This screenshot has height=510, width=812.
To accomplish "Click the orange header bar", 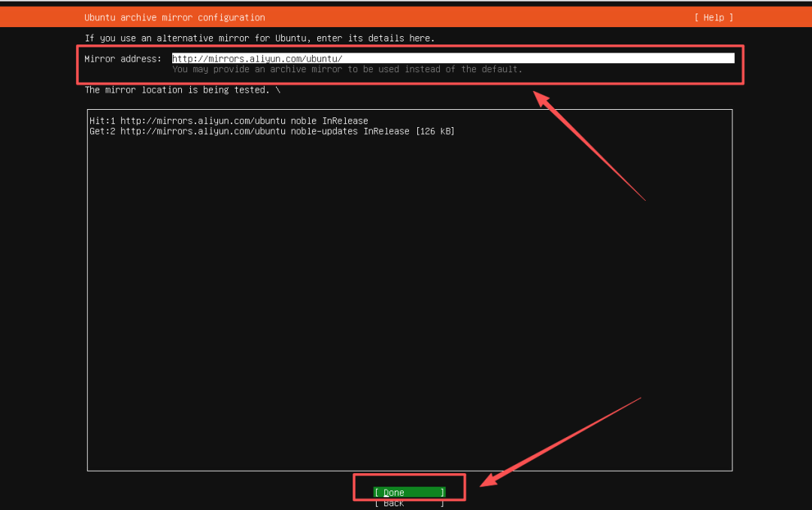I will [x=481, y=17].
